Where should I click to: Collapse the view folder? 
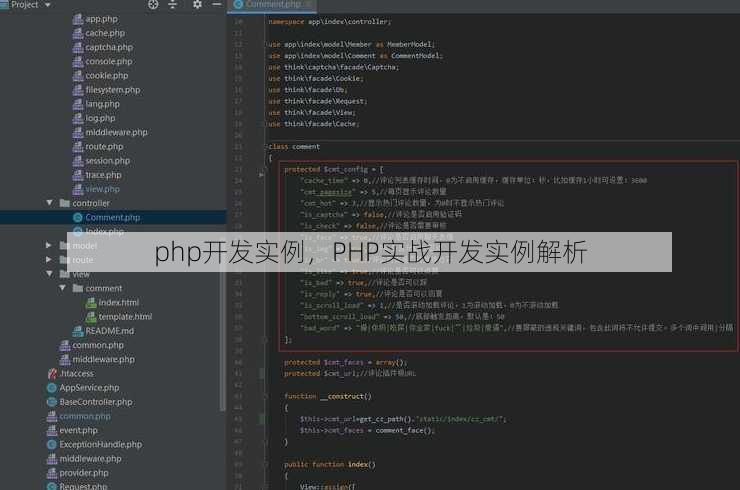click(49, 273)
